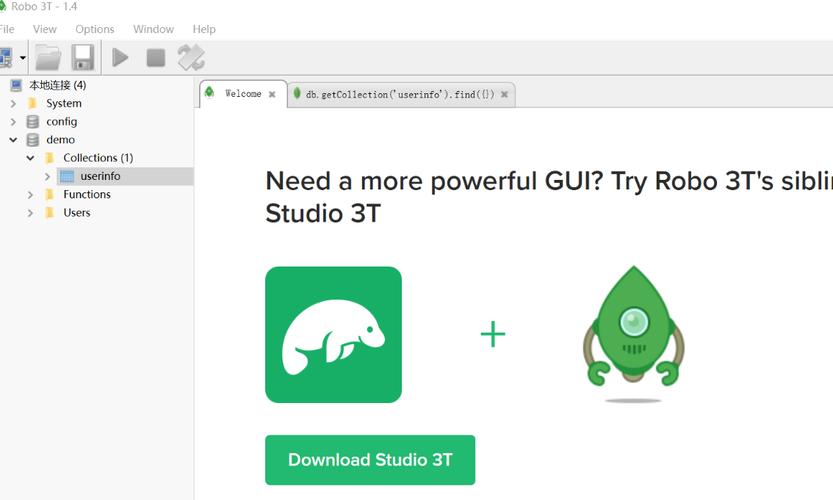Select the Users tree item
This screenshot has height=500, width=833.
[77, 213]
